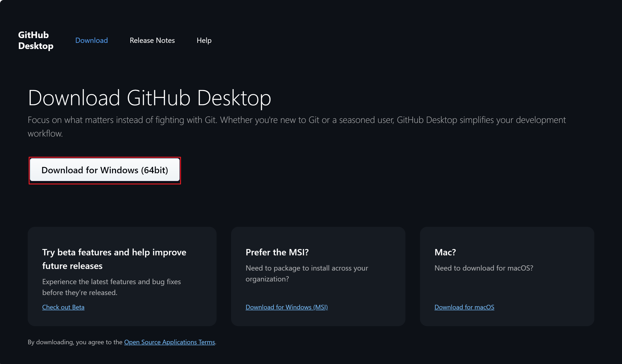Click the word workflow ending the intro
The height and width of the screenshot is (364, 622).
[45, 134]
